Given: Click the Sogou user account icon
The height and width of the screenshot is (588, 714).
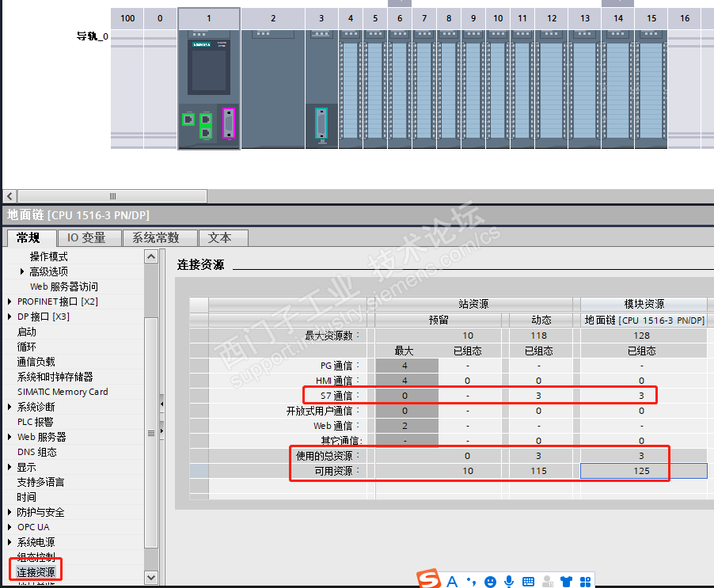Looking at the screenshot, I should (547, 581).
